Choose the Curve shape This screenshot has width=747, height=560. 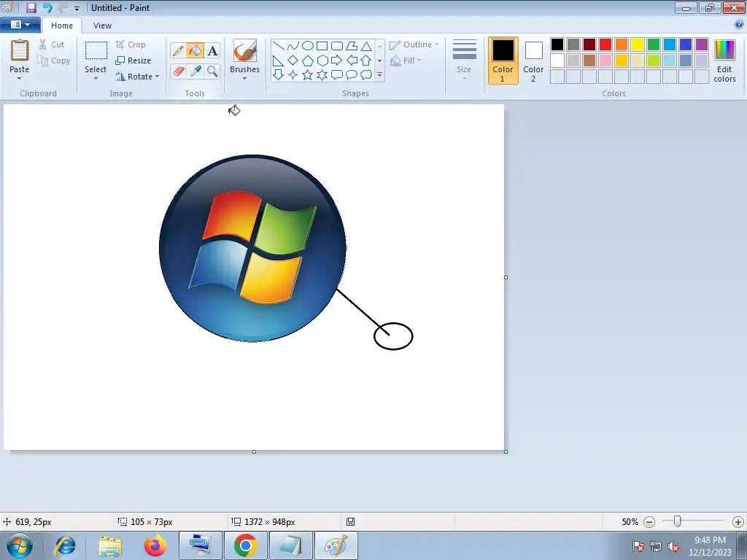pos(293,46)
